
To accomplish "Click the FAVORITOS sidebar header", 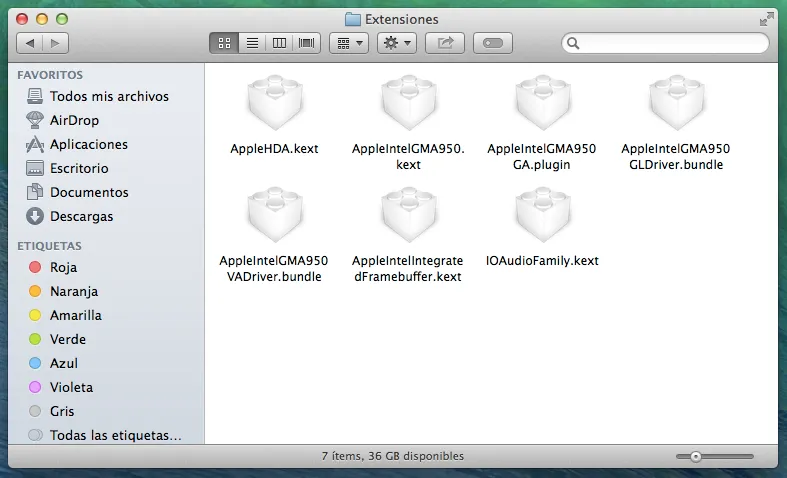I will 50,75.
